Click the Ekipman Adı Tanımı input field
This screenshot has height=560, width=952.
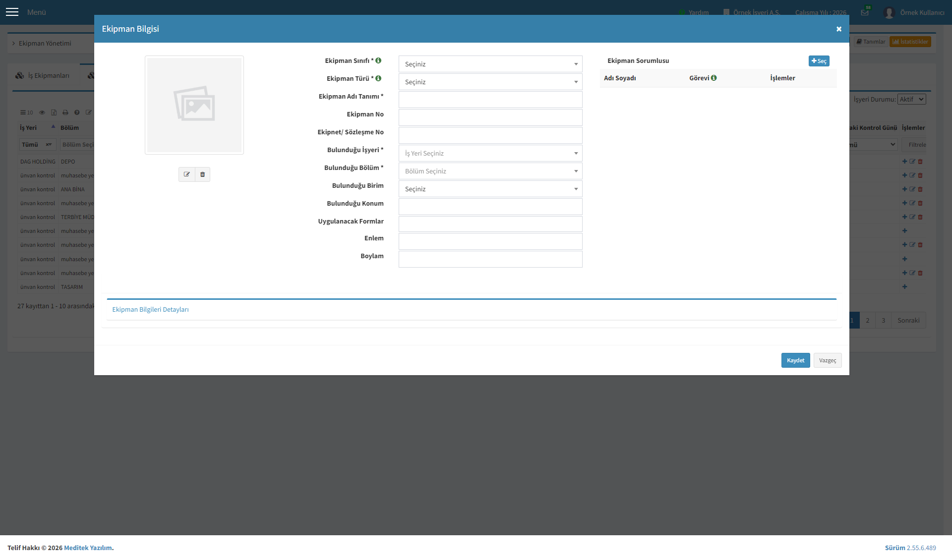[x=490, y=100]
